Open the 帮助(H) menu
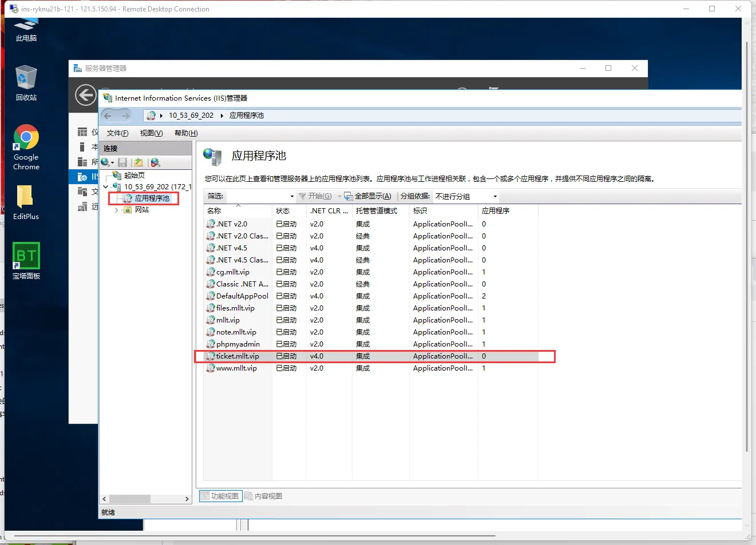Screen dimensions: 756x545 coord(186,133)
